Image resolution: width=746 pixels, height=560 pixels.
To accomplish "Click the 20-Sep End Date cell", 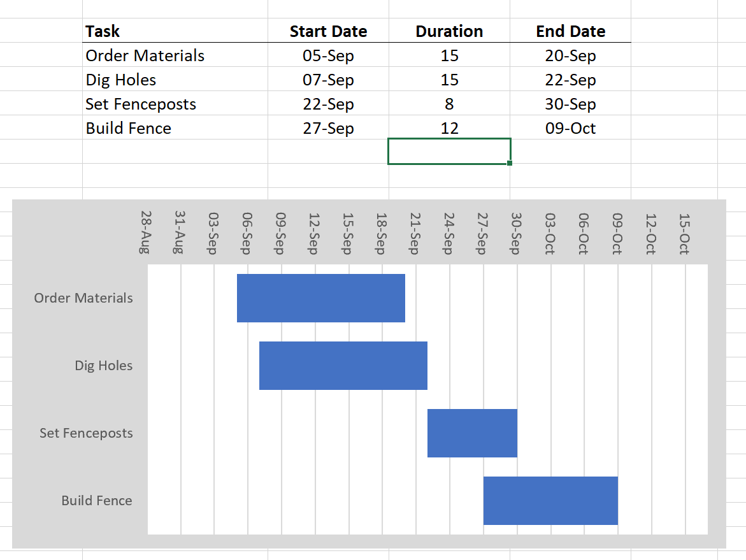I will (x=570, y=55).
